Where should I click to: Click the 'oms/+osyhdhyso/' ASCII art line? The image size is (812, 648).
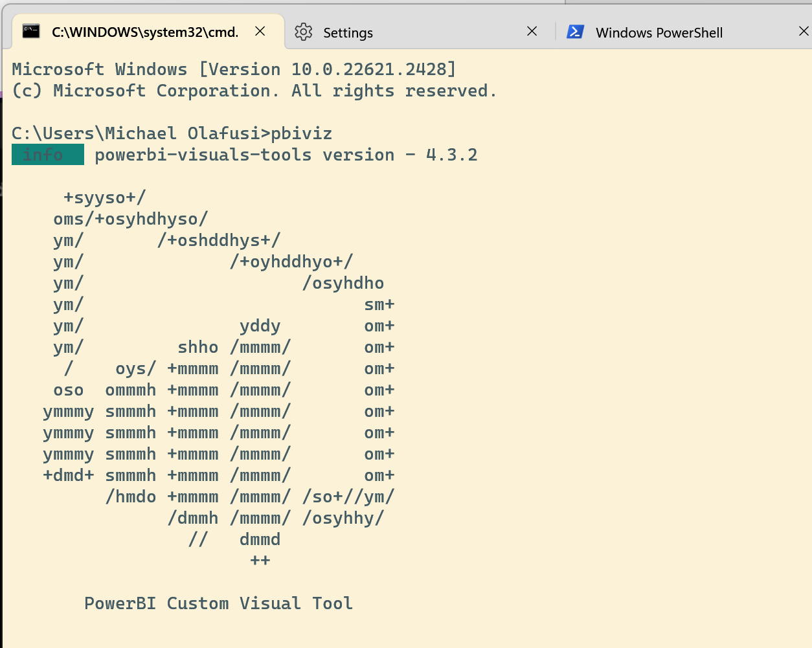(x=131, y=219)
